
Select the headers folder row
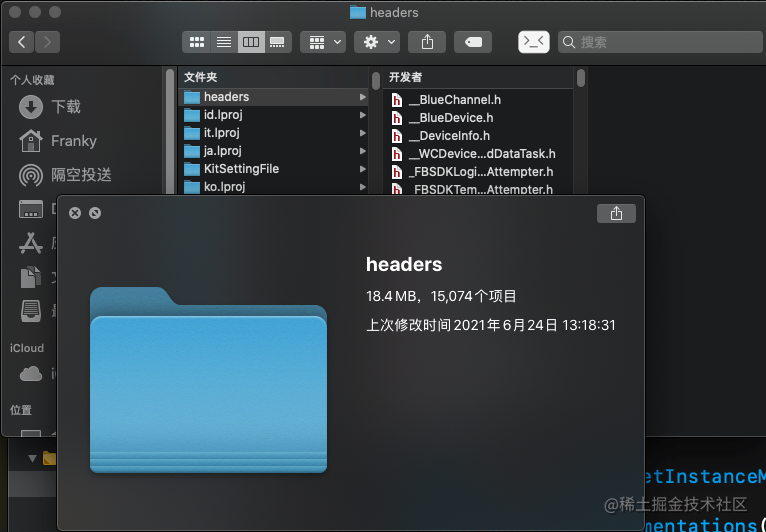point(274,97)
